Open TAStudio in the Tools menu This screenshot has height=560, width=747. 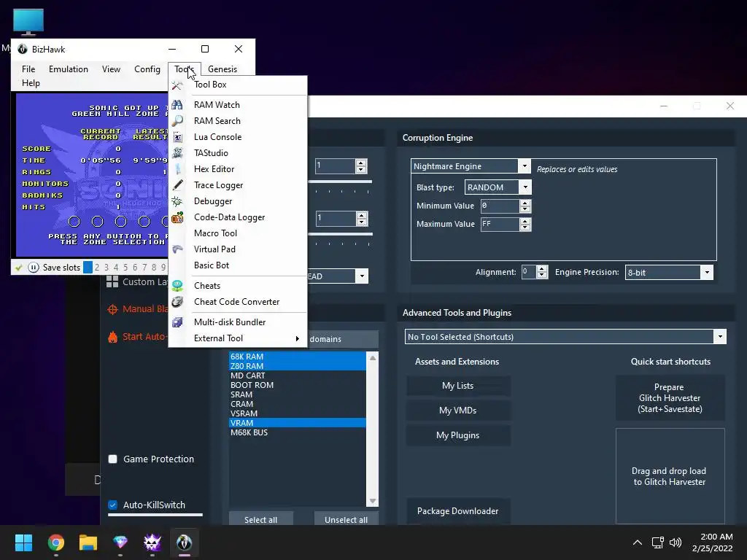[x=211, y=153]
